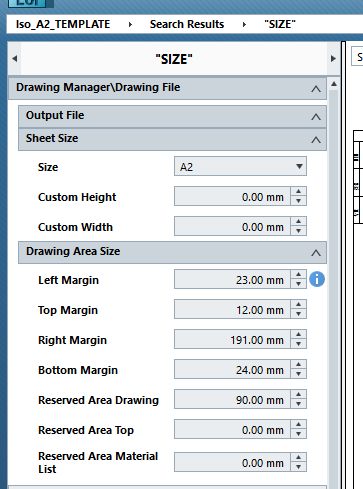Increase Reserved Area Drawing value
The height and width of the screenshot is (489, 363).
pyautogui.click(x=299, y=394)
